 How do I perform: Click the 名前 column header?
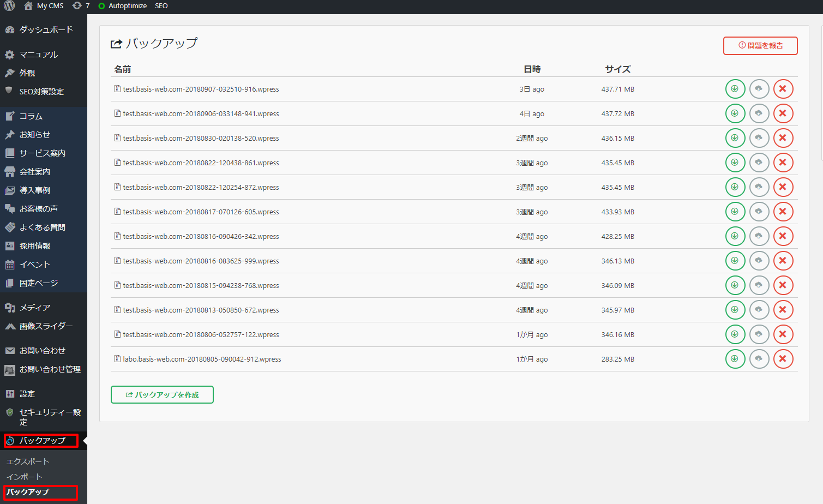tap(123, 69)
